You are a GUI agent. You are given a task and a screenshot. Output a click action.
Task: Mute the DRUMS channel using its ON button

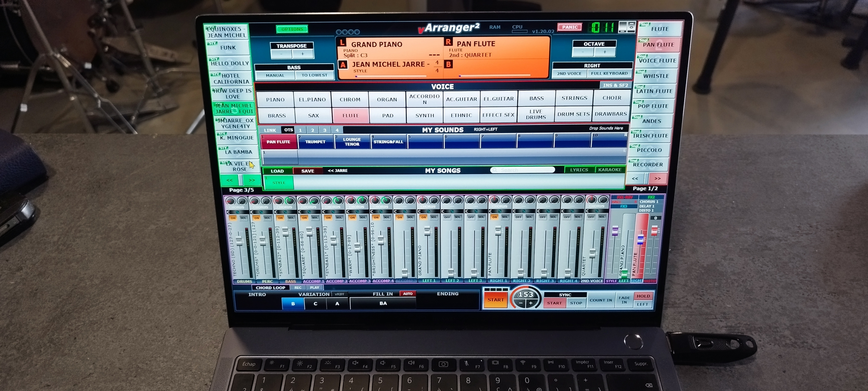coord(233,218)
